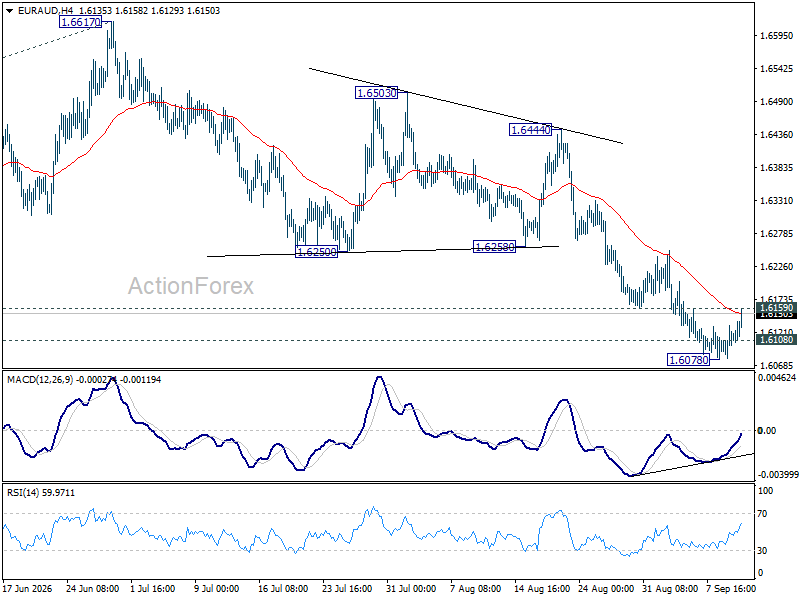The image size is (800, 600).
Task: Select the RSI(14) indicator label
Action: pos(22,493)
